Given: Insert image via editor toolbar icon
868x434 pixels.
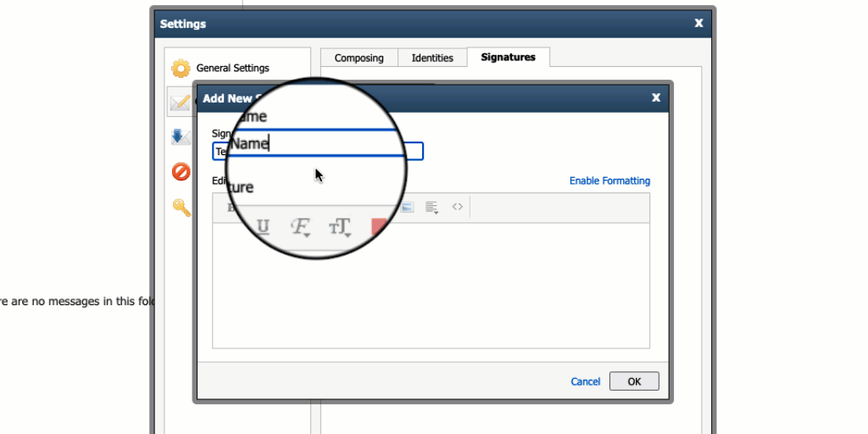Looking at the screenshot, I should point(408,207).
